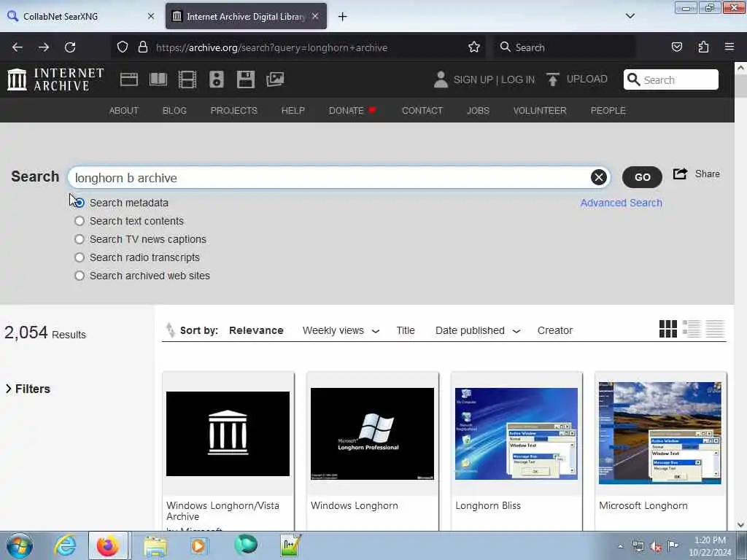
Task: Open the list all tabs chevron
Action: [x=630, y=16]
